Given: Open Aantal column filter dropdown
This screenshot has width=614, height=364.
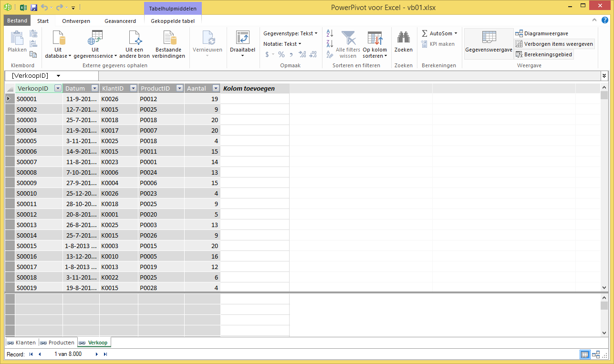Looking at the screenshot, I should pyautogui.click(x=216, y=88).
